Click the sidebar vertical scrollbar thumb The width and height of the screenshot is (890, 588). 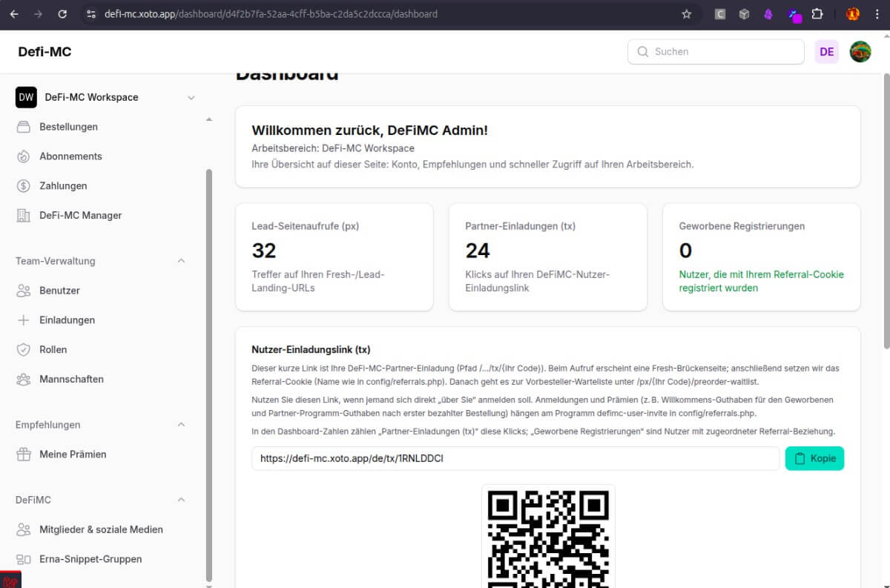[x=208, y=374]
